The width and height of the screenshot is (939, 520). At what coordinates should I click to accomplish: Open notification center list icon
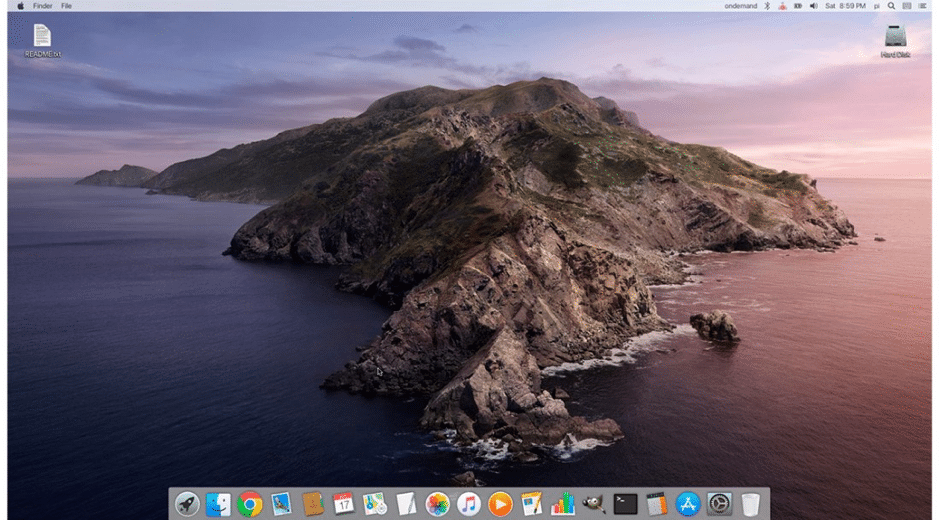coord(922,5)
